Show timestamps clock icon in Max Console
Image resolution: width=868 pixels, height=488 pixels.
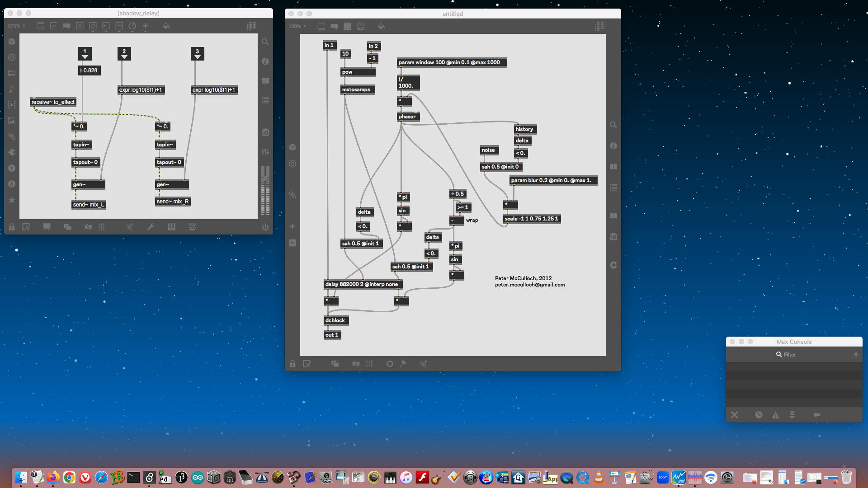pyautogui.click(x=759, y=415)
